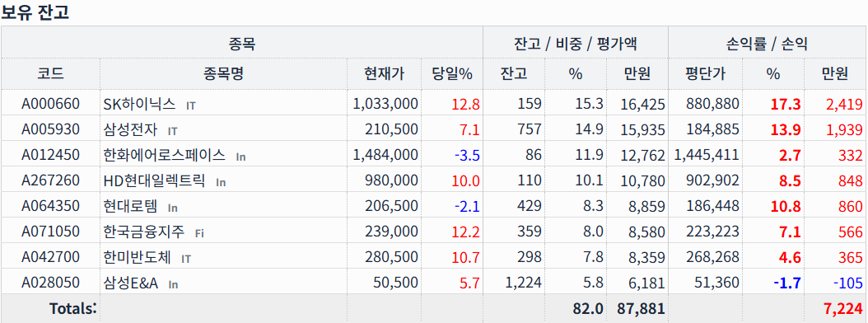Click average price 1,445,411
This screenshot has width=868, height=323.
[707, 155]
